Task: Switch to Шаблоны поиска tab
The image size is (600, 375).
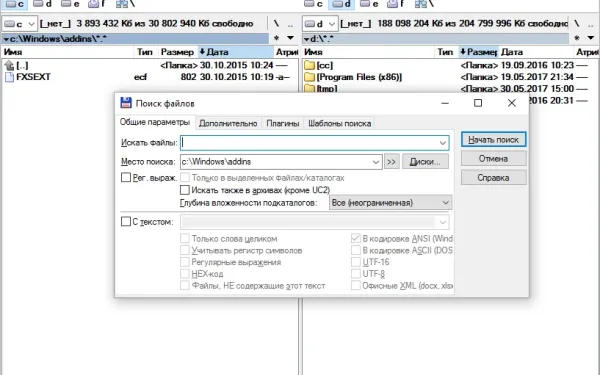Action: click(x=340, y=124)
